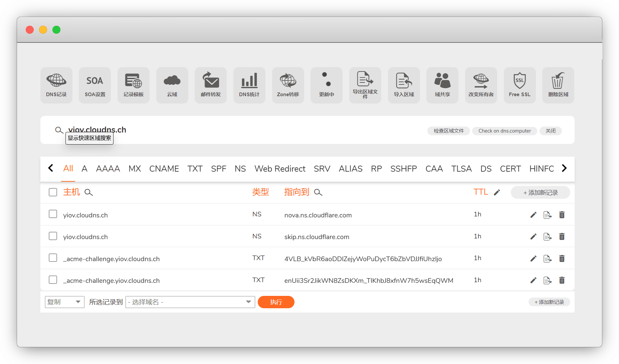Toggle the select-all checkbox in header

53,192
